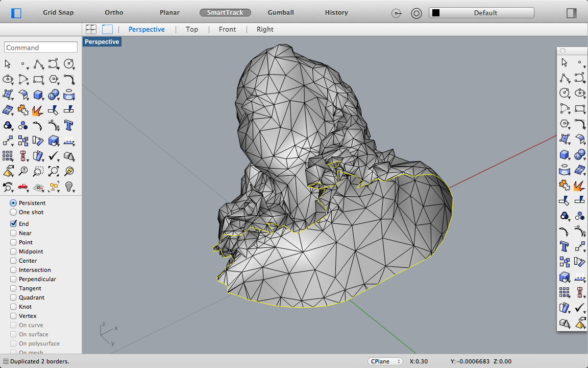Click the Hide Objects lightbulb icon
Image resolution: width=588 pixels, height=368 pixels.
[x=69, y=187]
